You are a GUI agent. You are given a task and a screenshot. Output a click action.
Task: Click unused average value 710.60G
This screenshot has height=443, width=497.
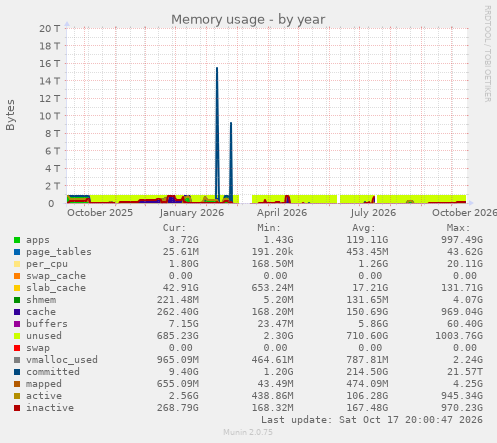point(367,336)
